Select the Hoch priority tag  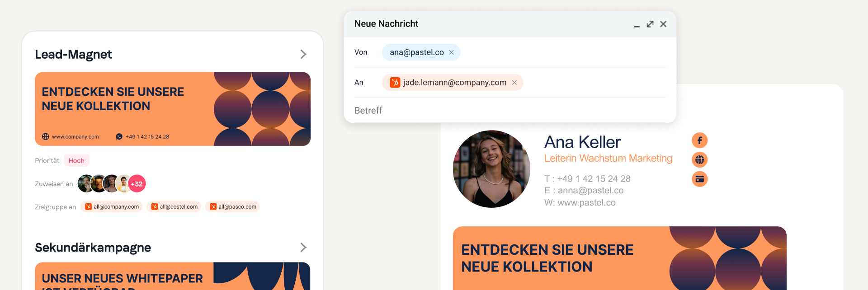76,160
